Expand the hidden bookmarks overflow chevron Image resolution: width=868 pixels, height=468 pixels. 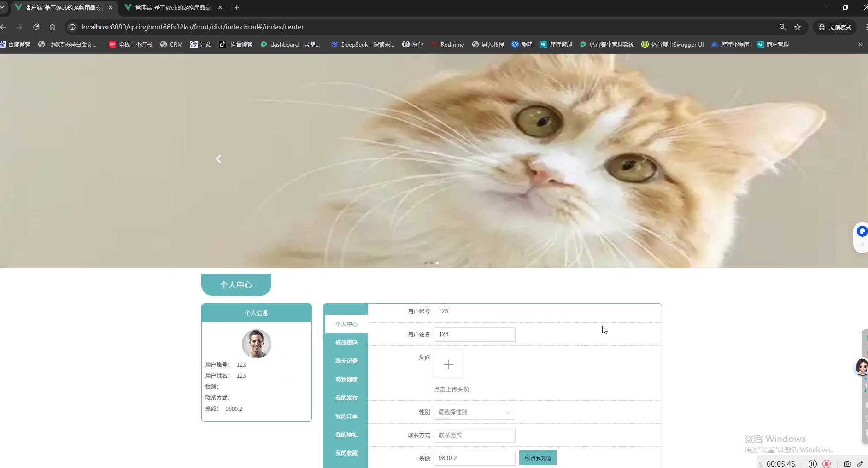click(x=860, y=44)
